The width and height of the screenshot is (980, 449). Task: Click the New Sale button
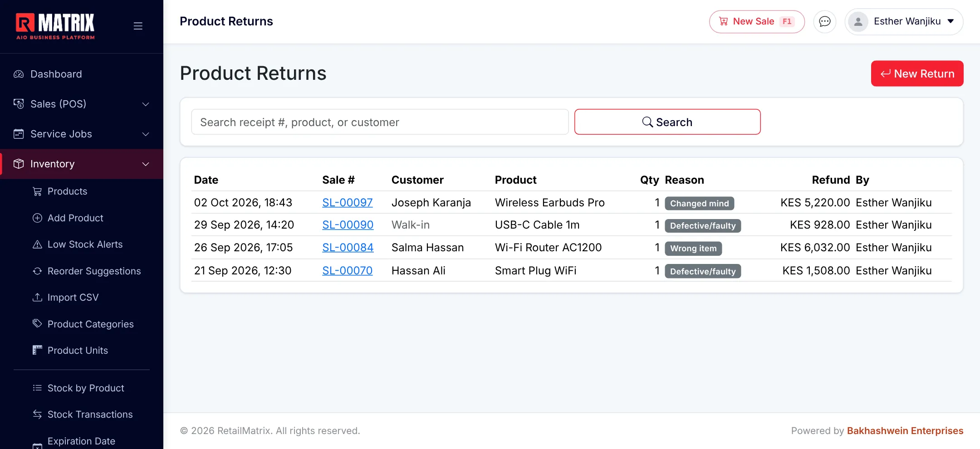point(757,21)
